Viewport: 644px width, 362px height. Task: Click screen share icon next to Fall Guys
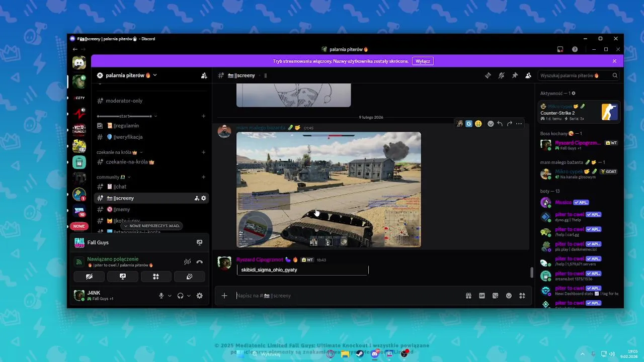(199, 242)
